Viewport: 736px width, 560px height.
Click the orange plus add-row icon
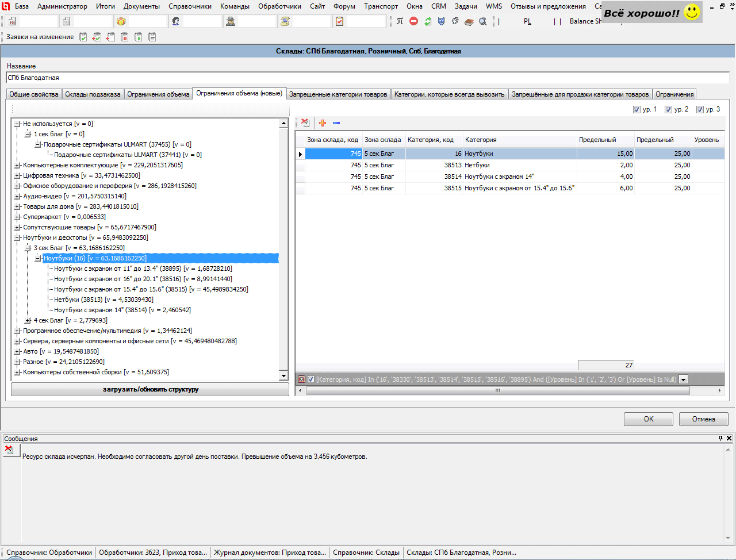[323, 122]
